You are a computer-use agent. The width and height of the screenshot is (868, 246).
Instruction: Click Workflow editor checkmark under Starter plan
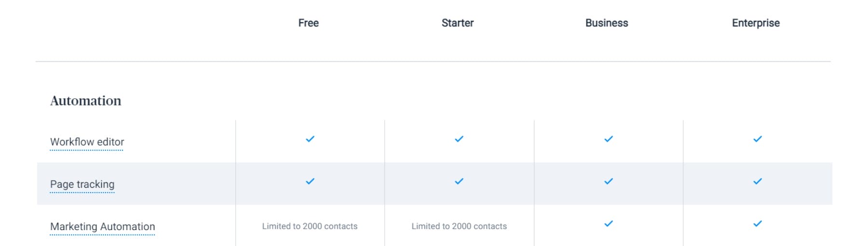click(x=459, y=139)
